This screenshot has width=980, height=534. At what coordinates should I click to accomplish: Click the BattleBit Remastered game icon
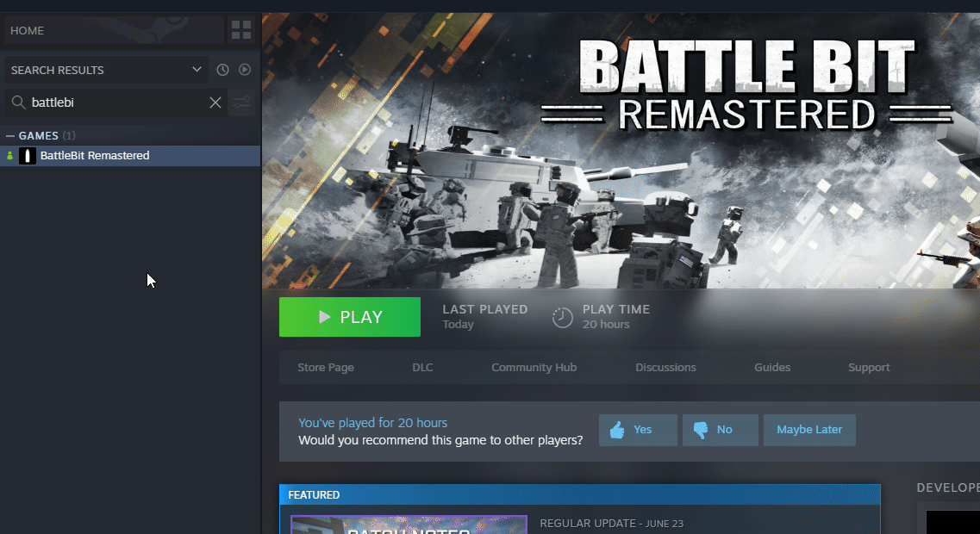point(28,156)
